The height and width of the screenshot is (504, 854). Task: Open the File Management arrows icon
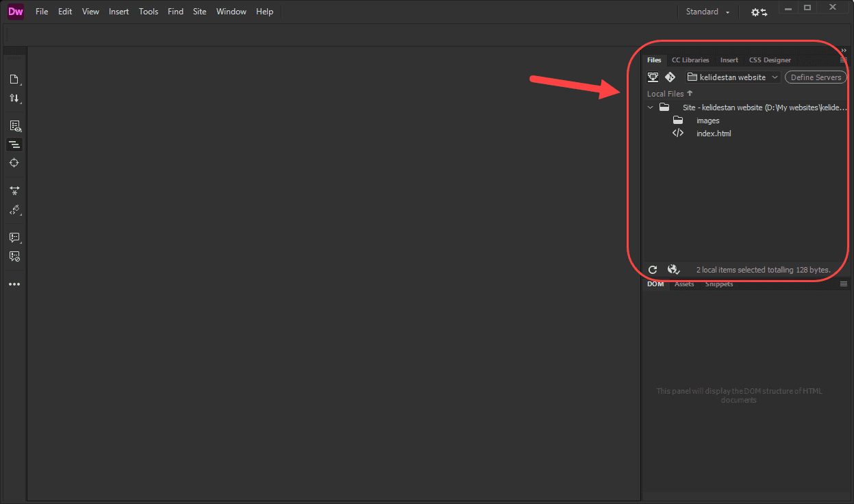(14, 99)
